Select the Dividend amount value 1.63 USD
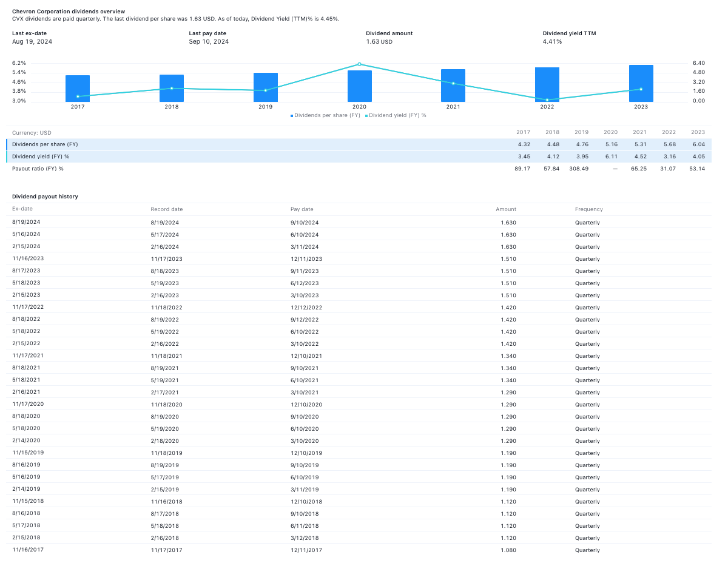 click(379, 42)
